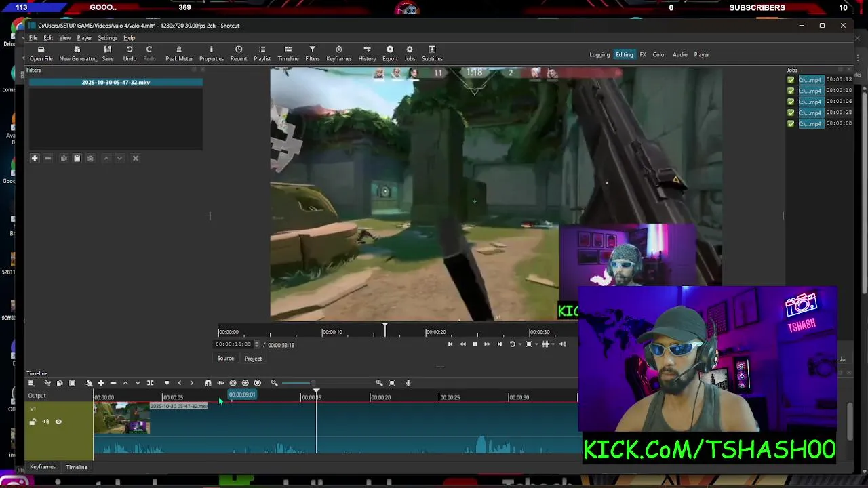Click the Redo toolbar icon
The width and height of the screenshot is (868, 488).
click(149, 54)
